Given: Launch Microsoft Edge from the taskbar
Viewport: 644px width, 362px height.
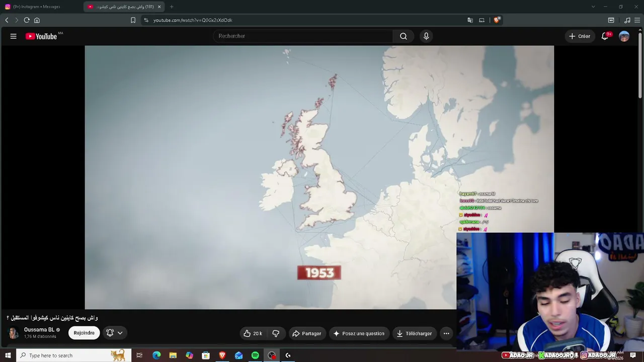Looking at the screenshot, I should pyautogui.click(x=156, y=355).
